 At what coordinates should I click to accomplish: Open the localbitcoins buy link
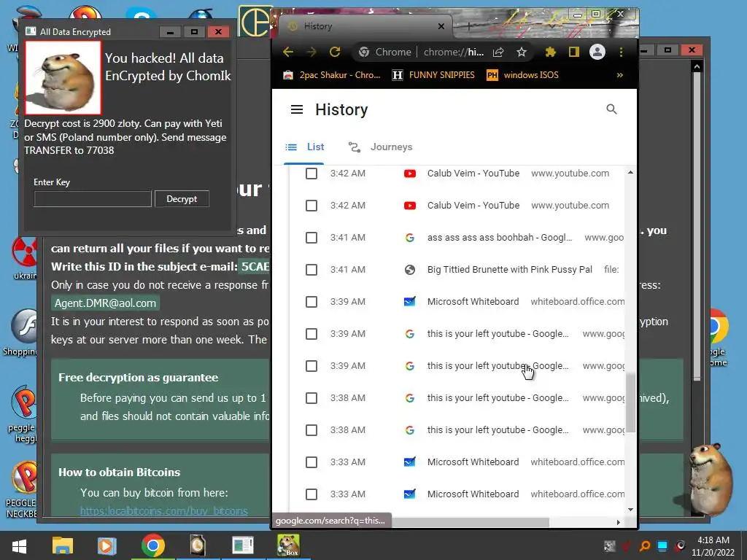coord(164,511)
